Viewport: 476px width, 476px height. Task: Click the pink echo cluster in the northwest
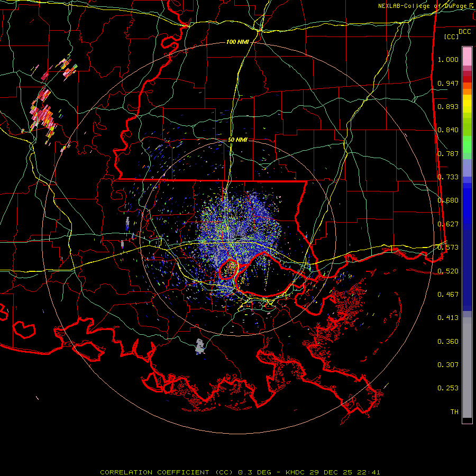[42, 117]
